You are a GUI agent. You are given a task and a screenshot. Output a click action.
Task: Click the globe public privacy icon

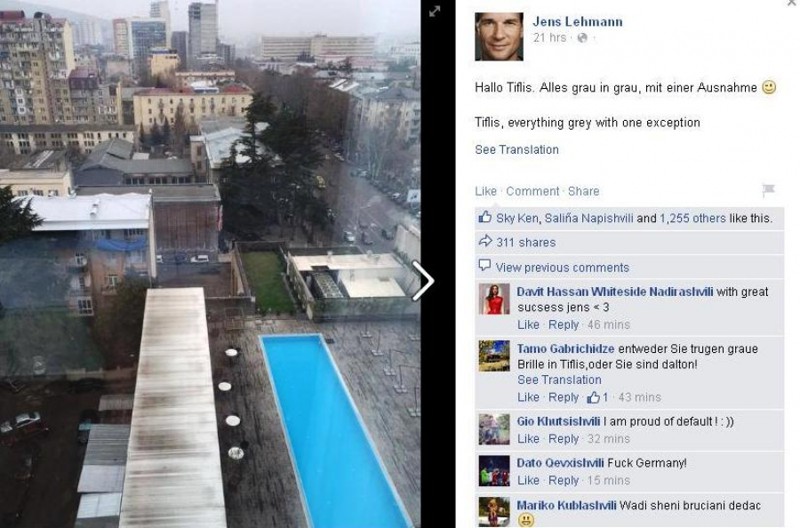(582, 38)
